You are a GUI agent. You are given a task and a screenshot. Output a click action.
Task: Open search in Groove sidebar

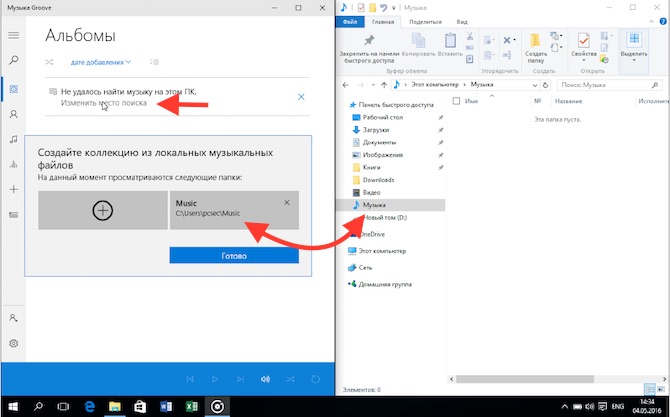coord(14,60)
